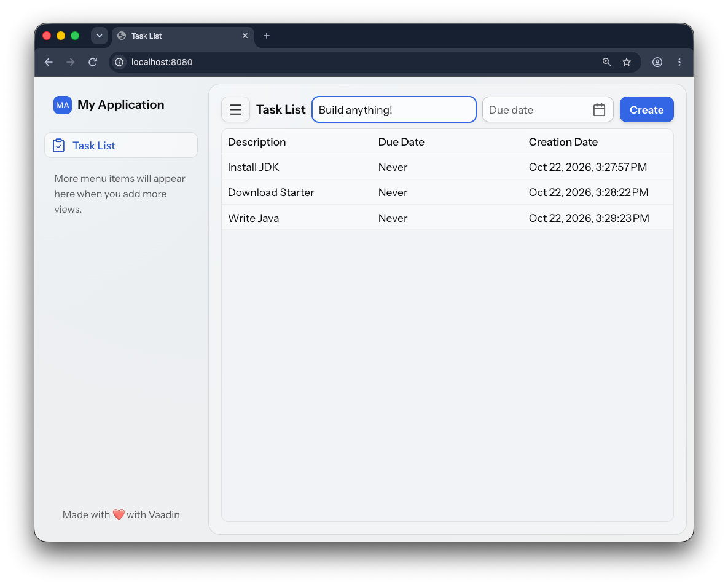Click the My Application title
728x587 pixels.
click(120, 105)
